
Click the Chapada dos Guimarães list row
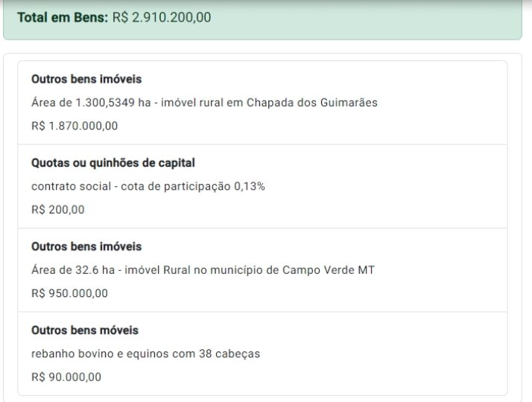point(262,103)
